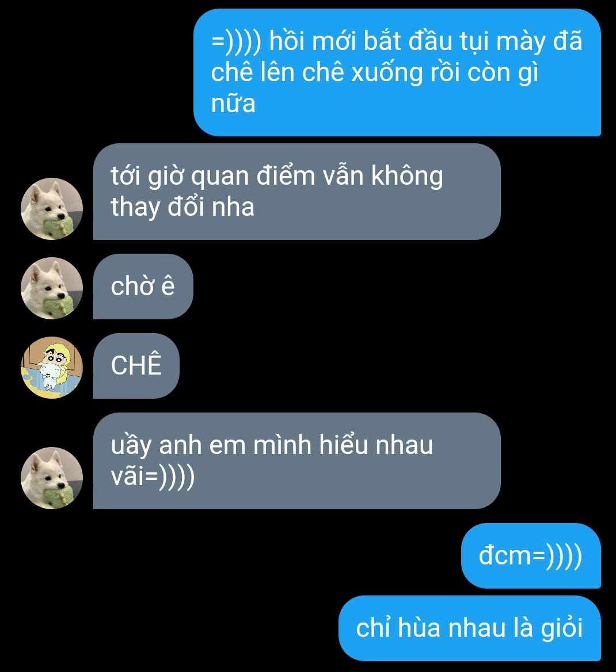Select the 'chỉ hùa nhau là giỏi' message
Viewport: 616px width, 672px height.
click(469, 628)
